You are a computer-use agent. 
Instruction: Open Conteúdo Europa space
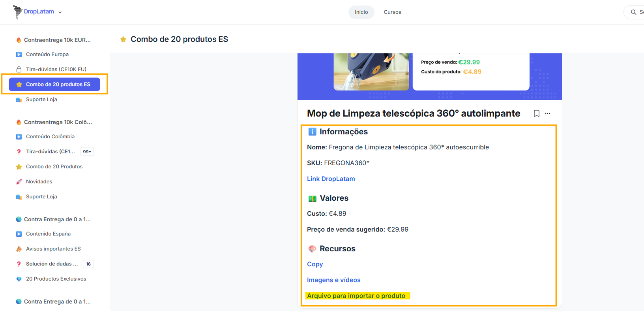[x=47, y=55]
